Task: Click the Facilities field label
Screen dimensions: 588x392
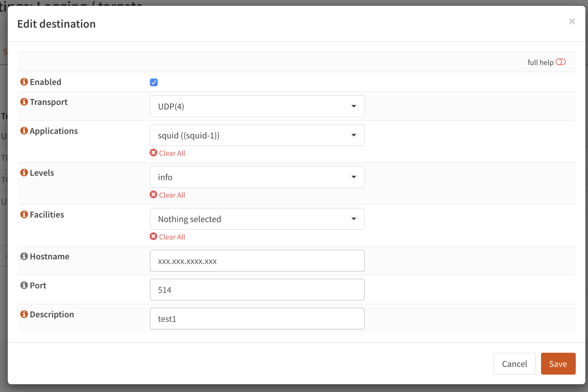Action: click(x=47, y=215)
